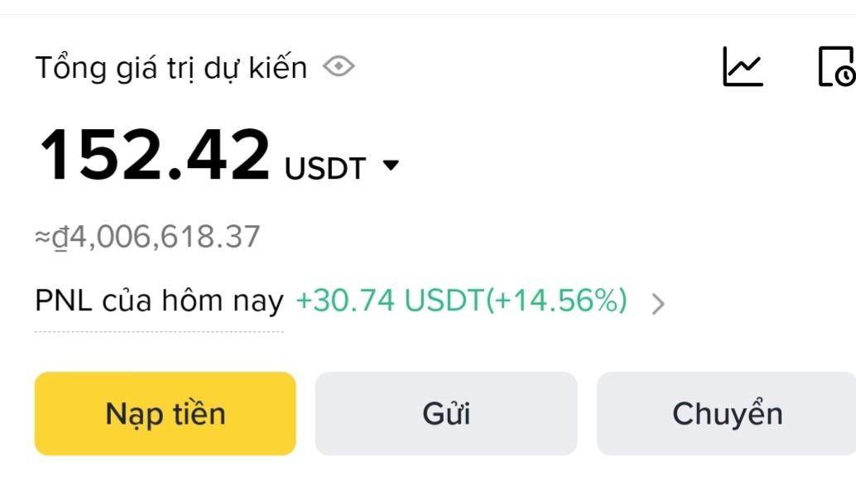
Task: Tap the ₫ dong currency symbol
Action: tap(60, 238)
